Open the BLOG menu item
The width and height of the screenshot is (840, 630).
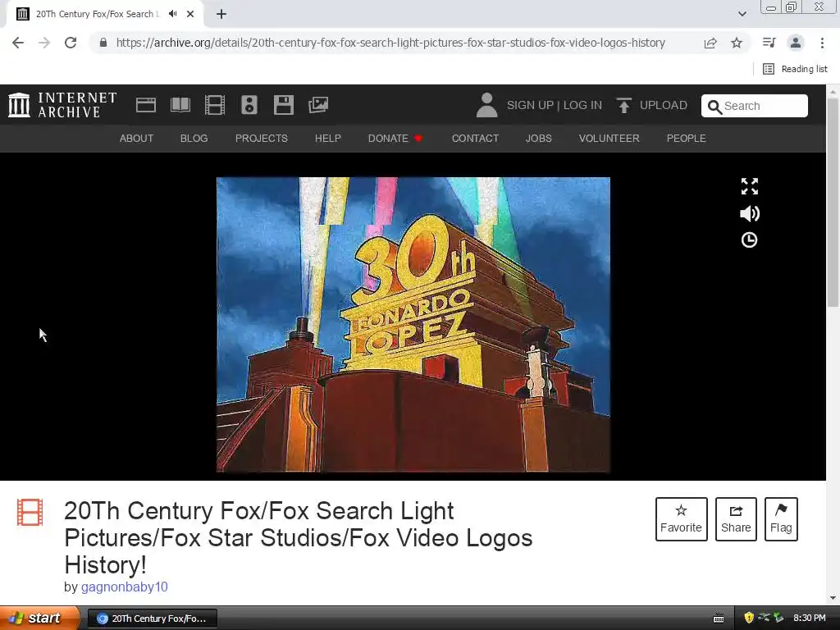pyautogui.click(x=194, y=139)
